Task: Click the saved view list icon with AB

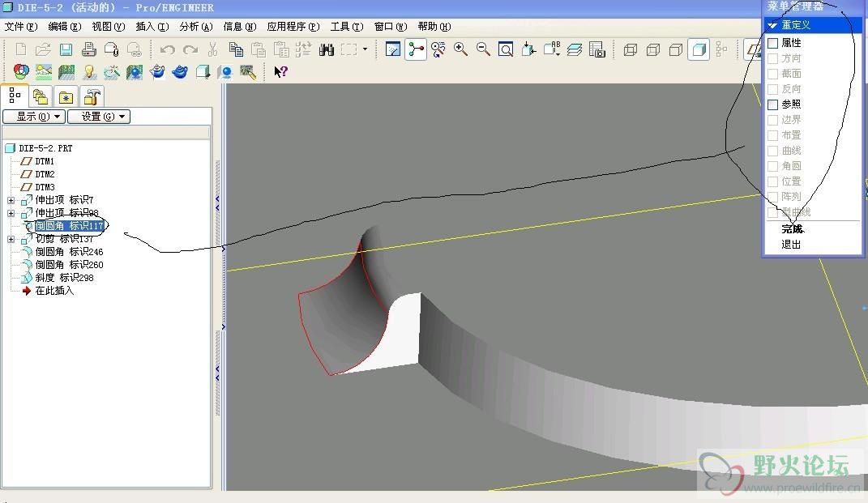Action: click(x=552, y=49)
